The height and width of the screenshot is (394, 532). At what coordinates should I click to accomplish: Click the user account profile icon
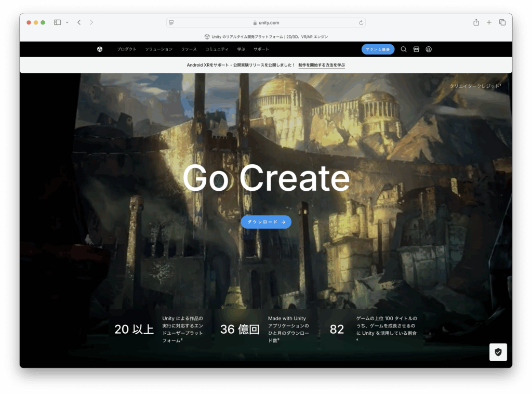click(x=429, y=49)
